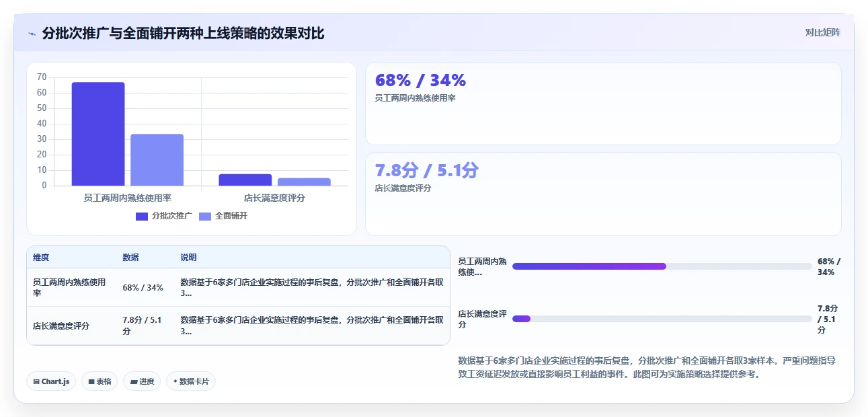Click the 店长满意度评分 caption under 7.8分 / 5.1分
Viewport: 868px width, 417px height.
pyautogui.click(x=403, y=188)
